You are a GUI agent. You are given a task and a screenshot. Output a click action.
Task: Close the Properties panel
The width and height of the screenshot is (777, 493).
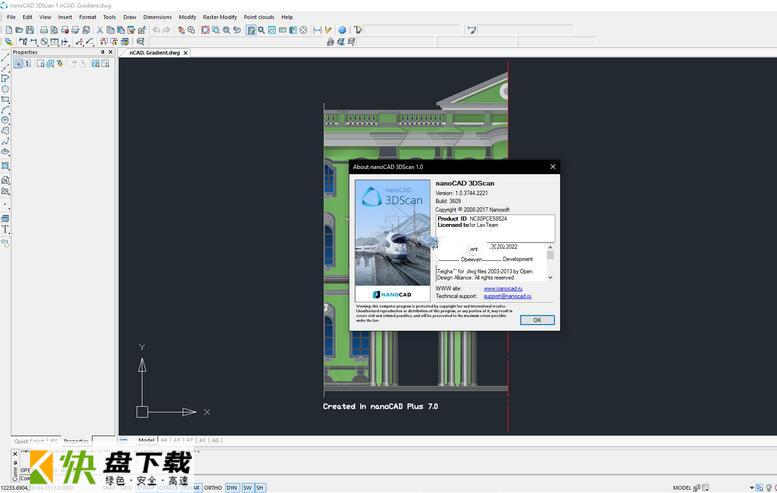tap(111, 52)
